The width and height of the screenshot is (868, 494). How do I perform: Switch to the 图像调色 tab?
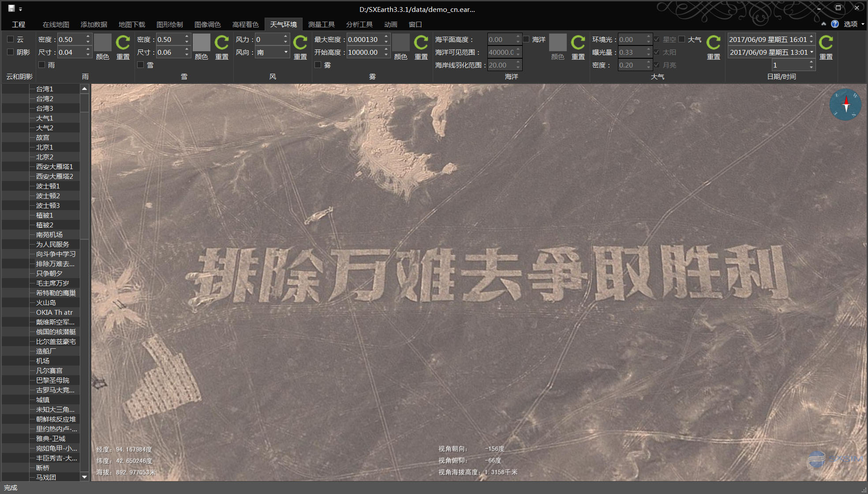[208, 24]
